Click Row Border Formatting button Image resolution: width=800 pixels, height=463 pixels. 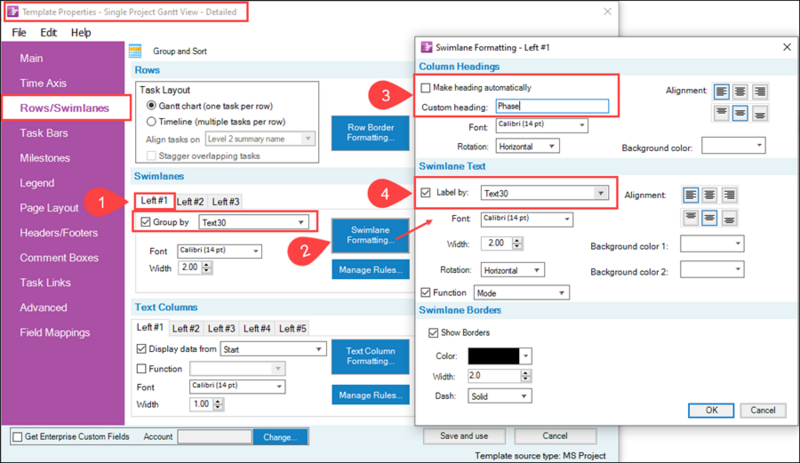[x=370, y=133]
